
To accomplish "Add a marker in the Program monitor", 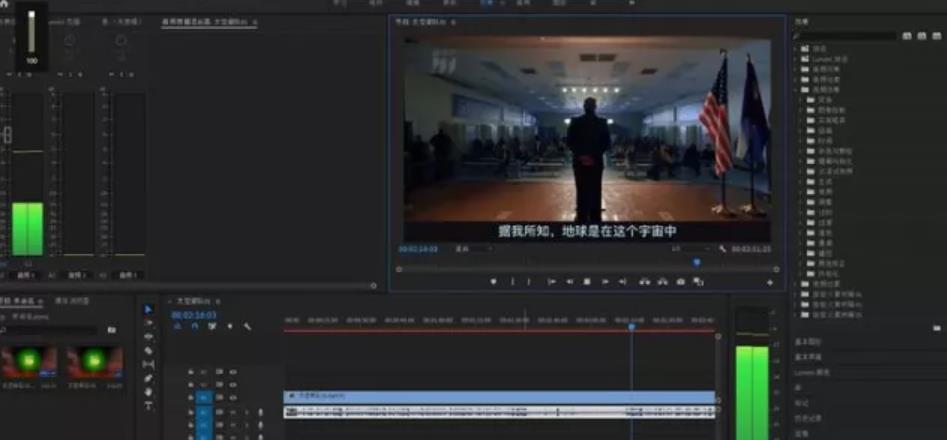I will pos(493,282).
